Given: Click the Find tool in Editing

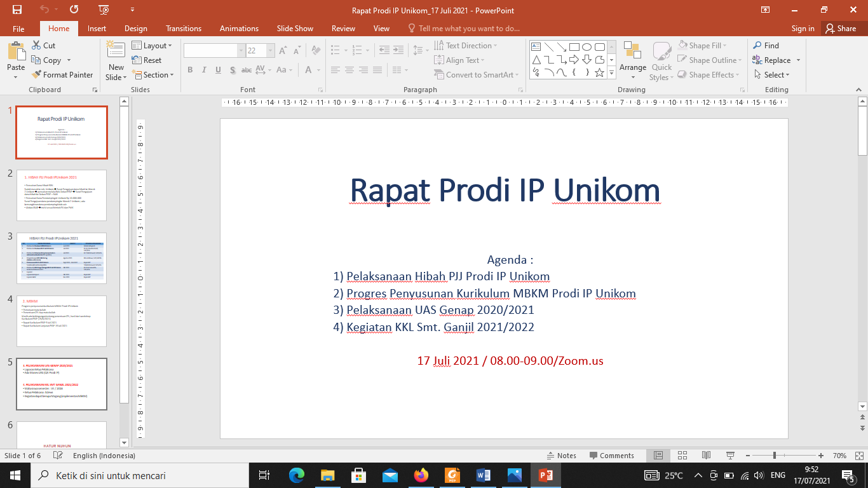Looking at the screenshot, I should point(766,46).
